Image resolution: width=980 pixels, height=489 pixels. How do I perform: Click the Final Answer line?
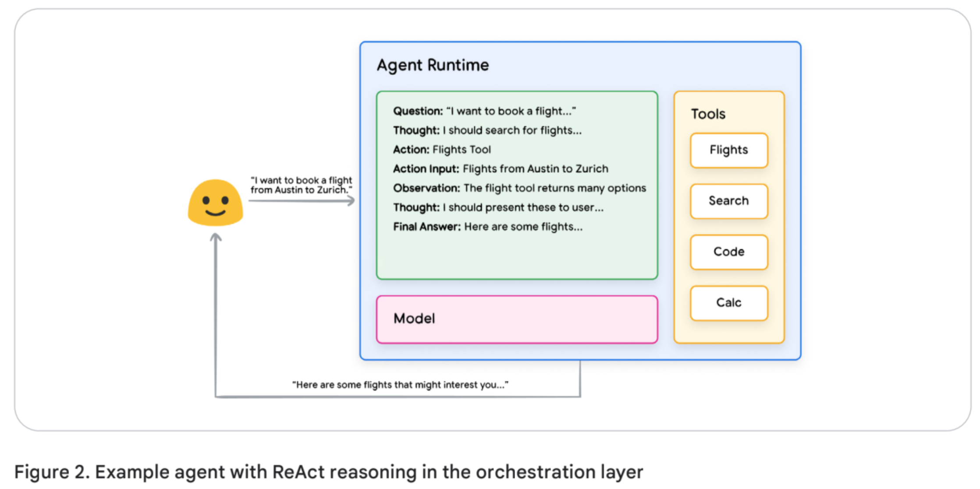(x=487, y=227)
